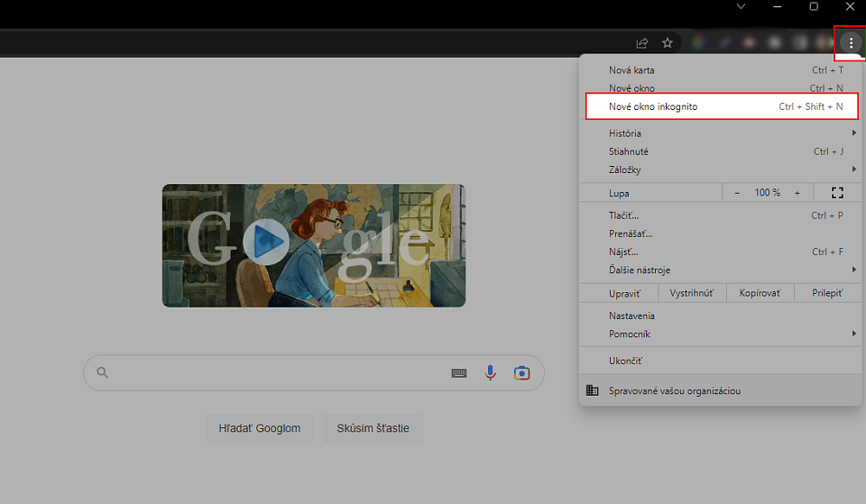Image resolution: width=866 pixels, height=504 pixels.
Task: Open Stiahnuté downloads entry
Action: click(x=720, y=151)
